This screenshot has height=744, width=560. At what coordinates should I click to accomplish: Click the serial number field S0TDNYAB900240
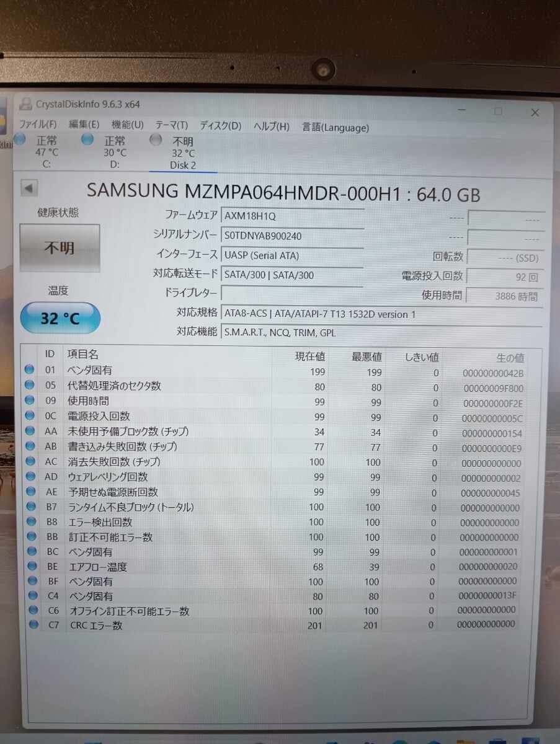[x=293, y=236]
